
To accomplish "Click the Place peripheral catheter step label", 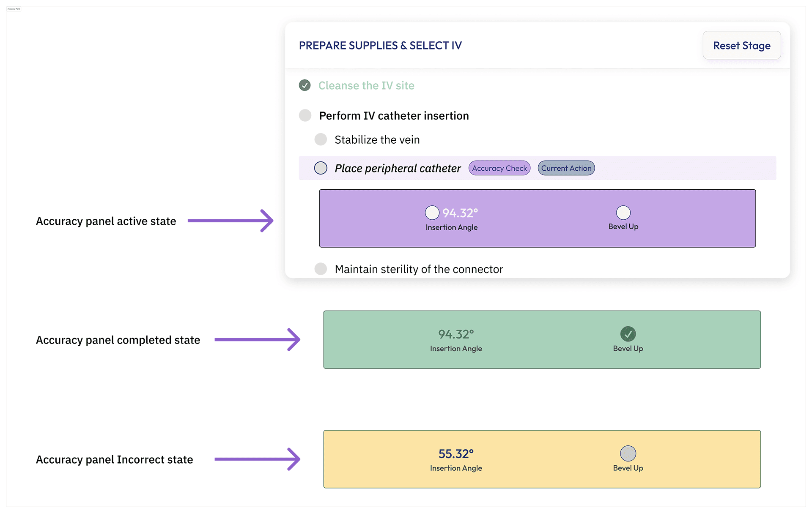I will pyautogui.click(x=398, y=168).
